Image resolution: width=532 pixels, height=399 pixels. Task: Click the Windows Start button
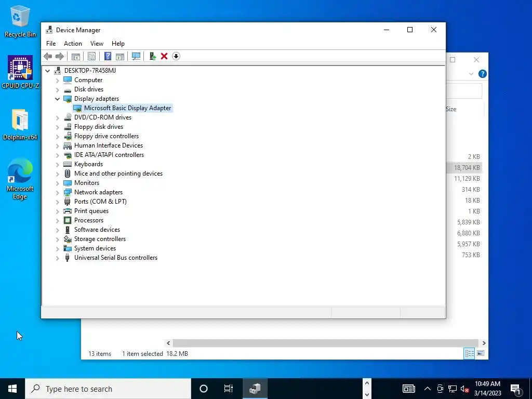(x=12, y=389)
